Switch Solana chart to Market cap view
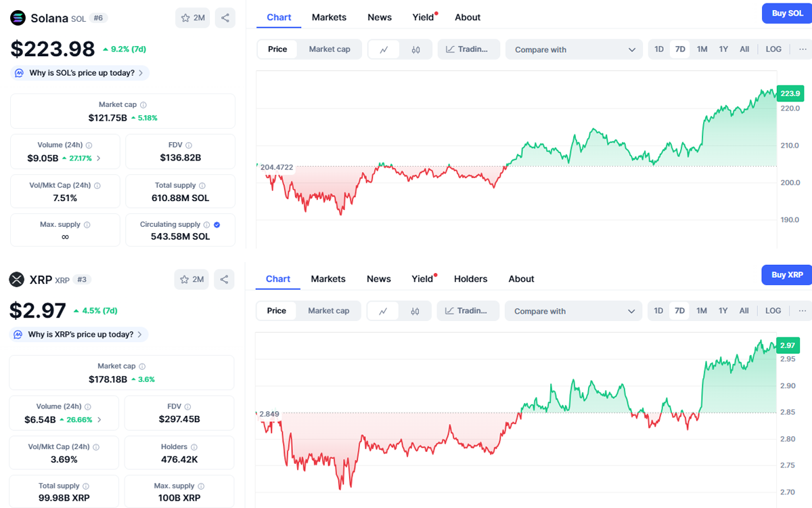 pyautogui.click(x=330, y=49)
